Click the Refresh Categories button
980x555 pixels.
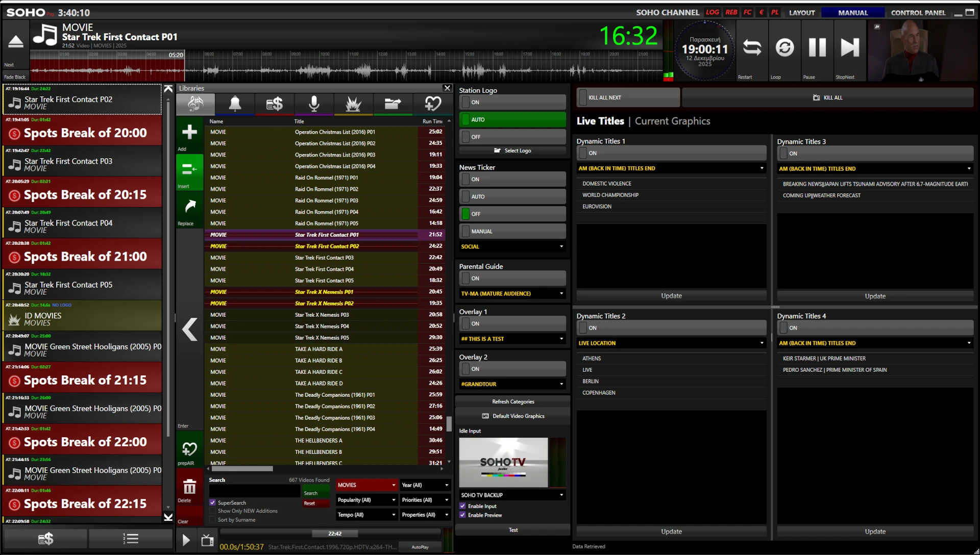tap(512, 402)
